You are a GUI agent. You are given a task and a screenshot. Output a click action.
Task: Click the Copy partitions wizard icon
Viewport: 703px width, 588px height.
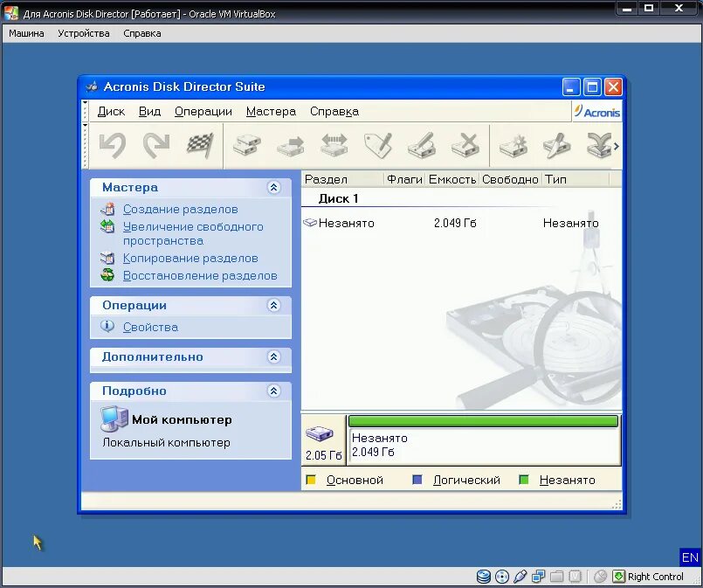[107, 258]
